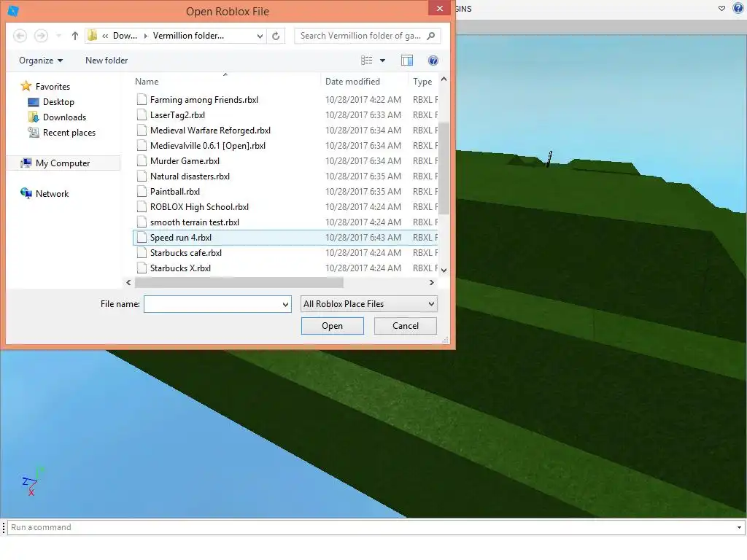Select Desktop in the navigation pane

tap(51, 102)
